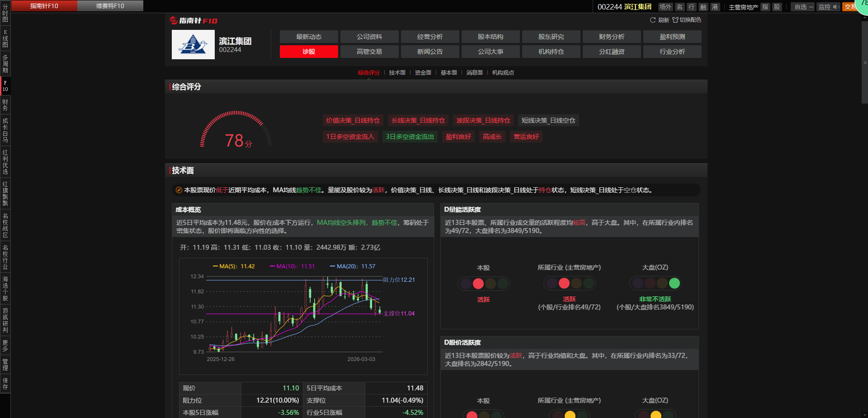Click the 融 toolbar button
Image resolution: width=868 pixels, height=418 pixels.
point(703,7)
